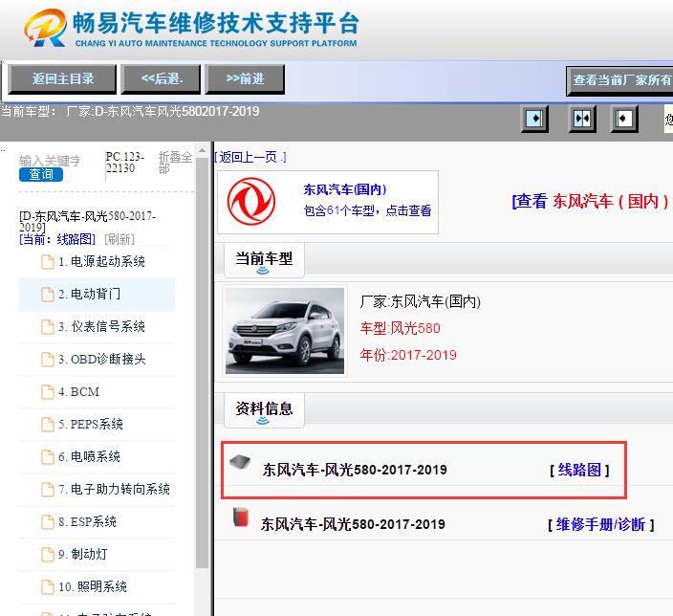Open 7. 电子助力转向系统 tree item

(97, 490)
